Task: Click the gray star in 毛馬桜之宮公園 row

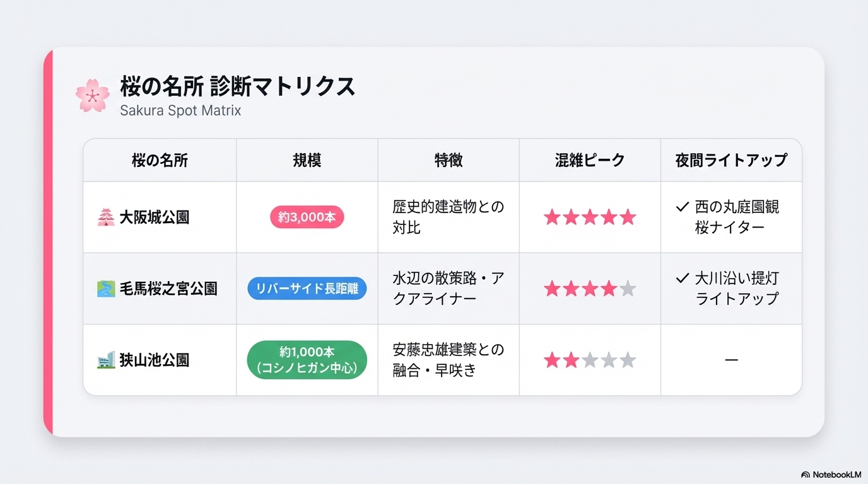Action: (x=628, y=289)
